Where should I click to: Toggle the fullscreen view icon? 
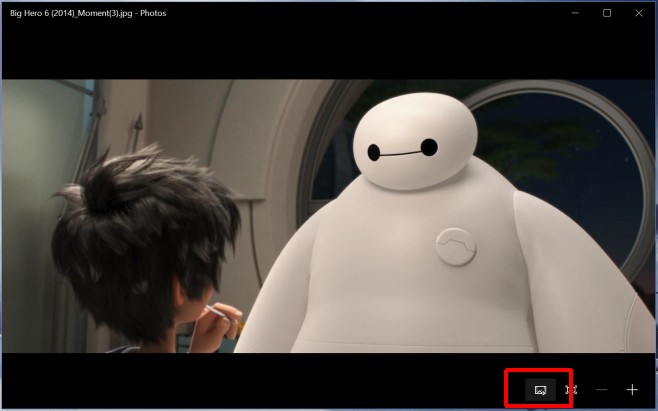tap(571, 390)
